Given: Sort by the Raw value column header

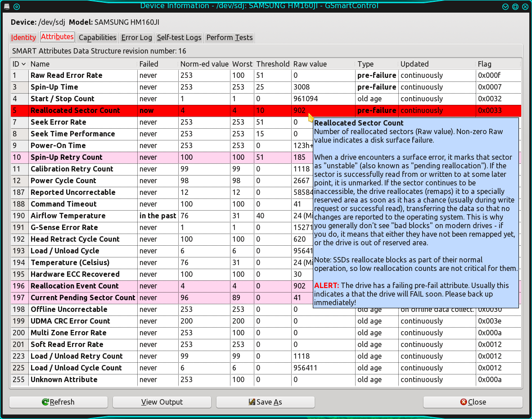Looking at the screenshot, I should pos(323,64).
